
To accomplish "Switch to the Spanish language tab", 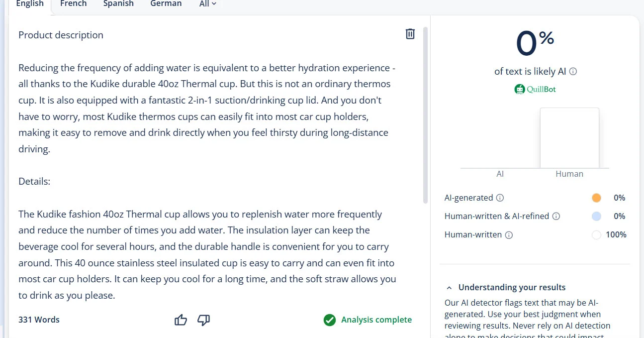I will 118,4.
